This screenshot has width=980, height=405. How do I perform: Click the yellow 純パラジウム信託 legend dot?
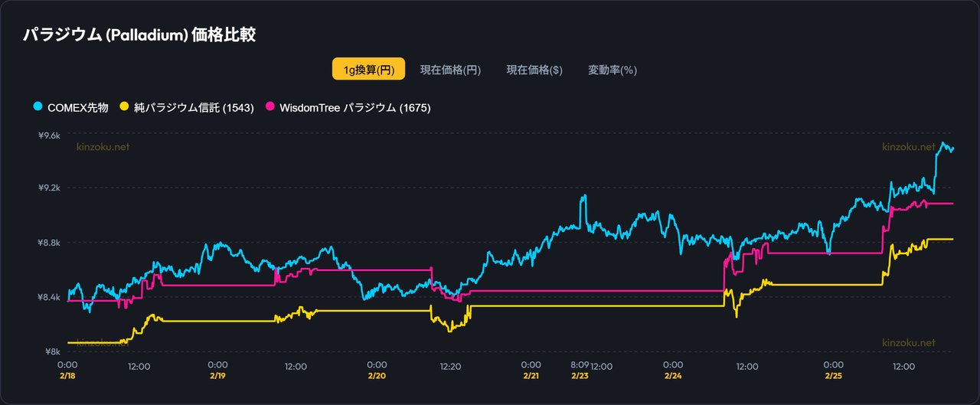[x=124, y=108]
